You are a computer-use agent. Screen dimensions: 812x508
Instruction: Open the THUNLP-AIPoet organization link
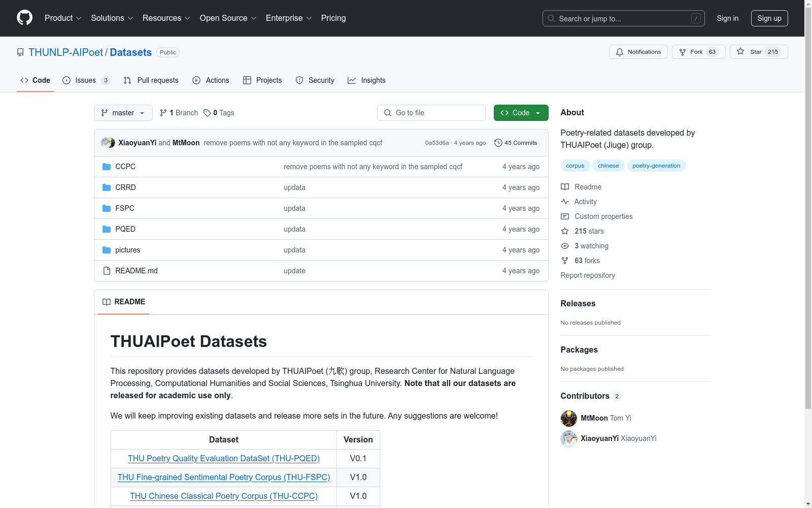point(65,52)
